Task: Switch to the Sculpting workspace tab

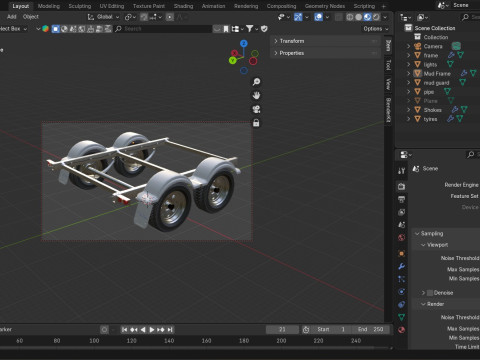Action: [x=80, y=6]
